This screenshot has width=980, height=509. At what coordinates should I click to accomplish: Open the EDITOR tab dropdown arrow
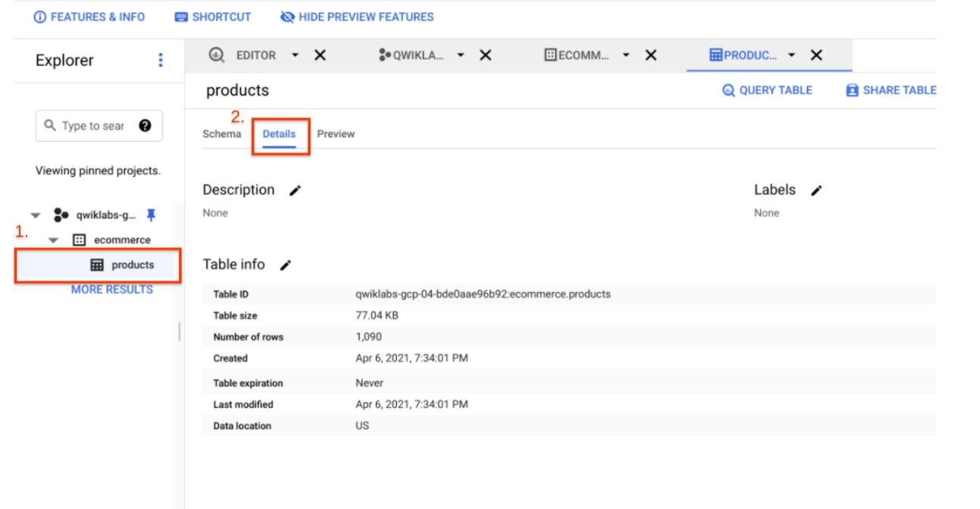[295, 55]
